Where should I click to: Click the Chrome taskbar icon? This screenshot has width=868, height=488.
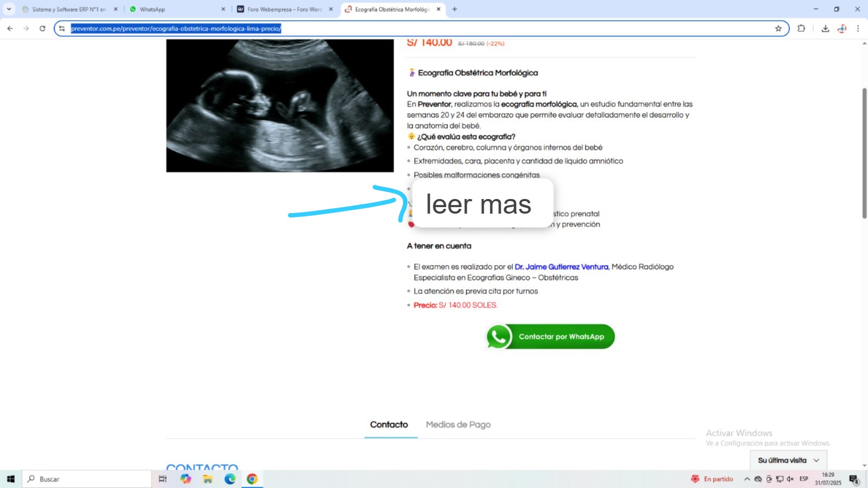coord(252,479)
